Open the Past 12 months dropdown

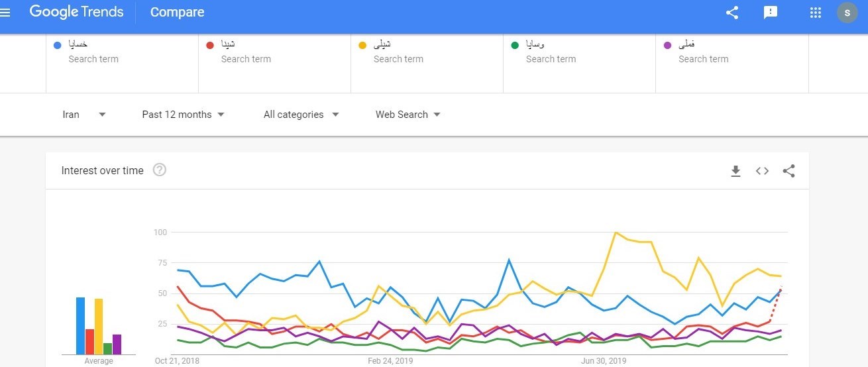click(x=183, y=115)
